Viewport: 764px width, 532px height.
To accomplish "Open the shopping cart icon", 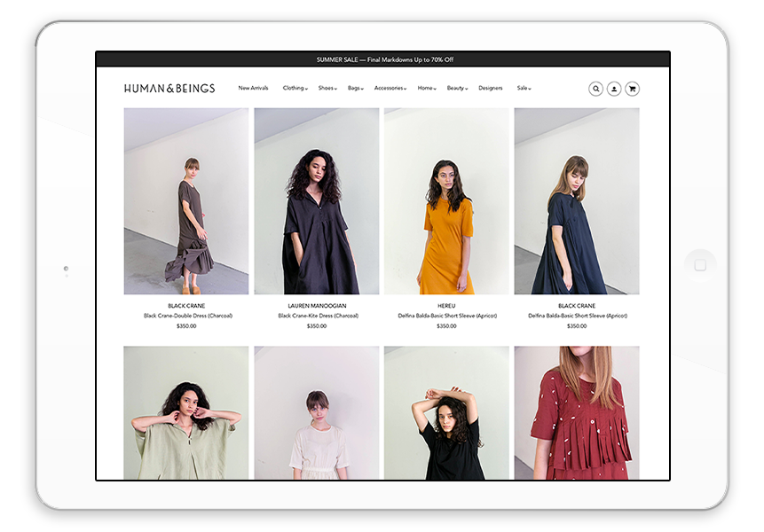I will click(632, 89).
